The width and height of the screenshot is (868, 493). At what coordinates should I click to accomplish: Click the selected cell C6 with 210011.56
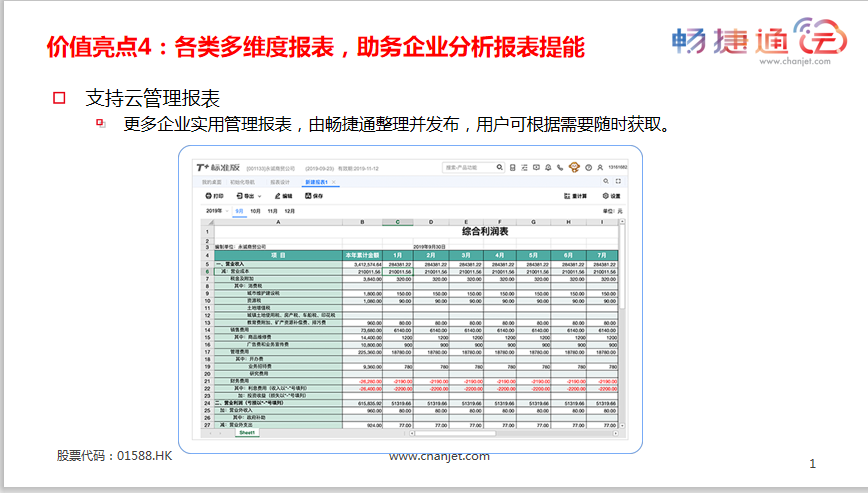pyautogui.click(x=398, y=272)
